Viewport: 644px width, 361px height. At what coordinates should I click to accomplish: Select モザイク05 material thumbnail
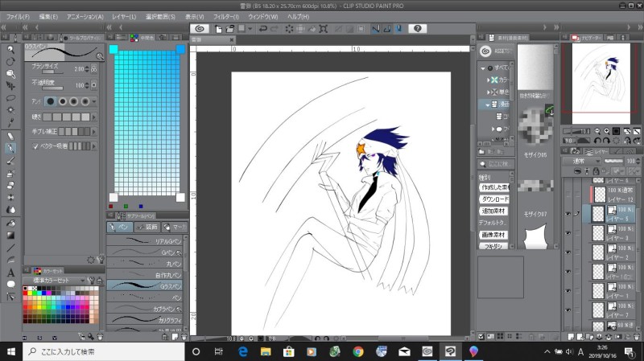[535, 127]
